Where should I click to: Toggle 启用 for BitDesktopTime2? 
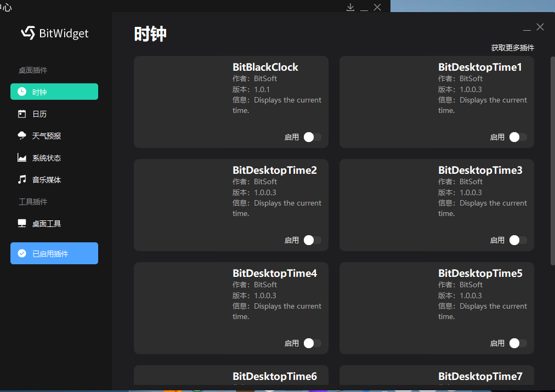[312, 240]
